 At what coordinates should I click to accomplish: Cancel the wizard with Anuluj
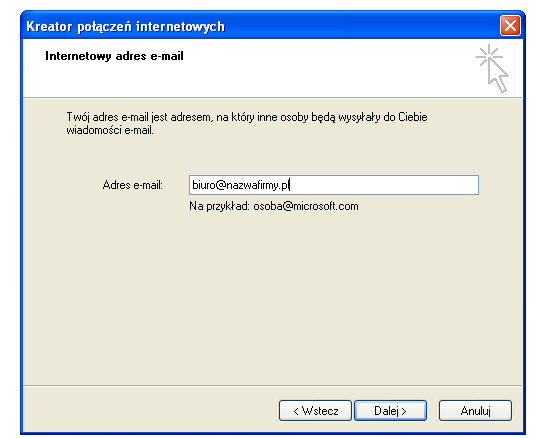[475, 410]
